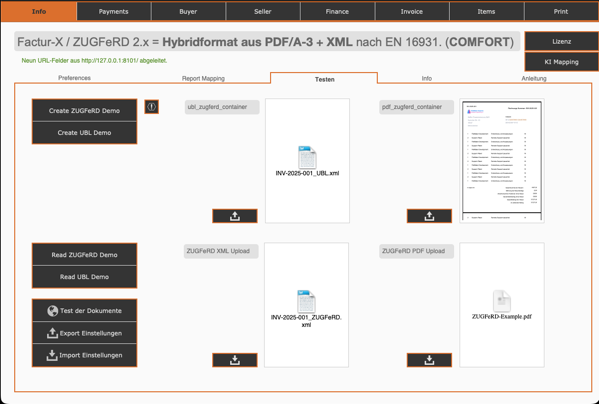
Task: Select the ZUGFeRD-Example.pdf file icon
Action: coord(502,301)
